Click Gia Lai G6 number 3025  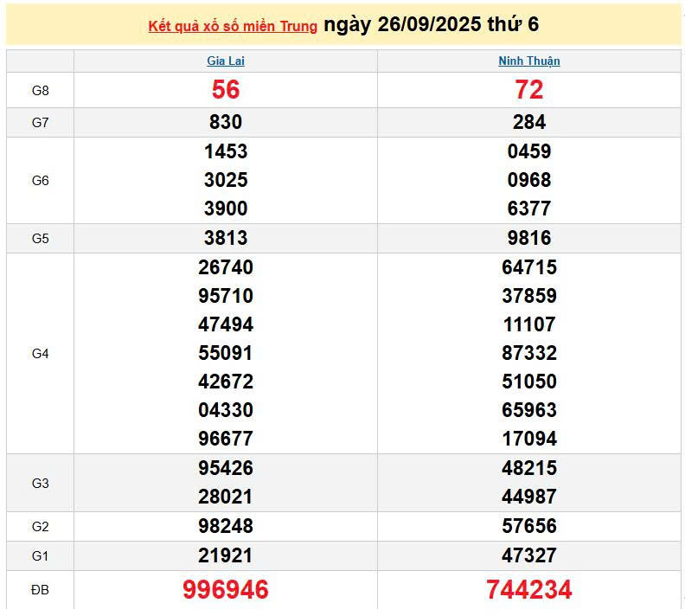click(226, 180)
